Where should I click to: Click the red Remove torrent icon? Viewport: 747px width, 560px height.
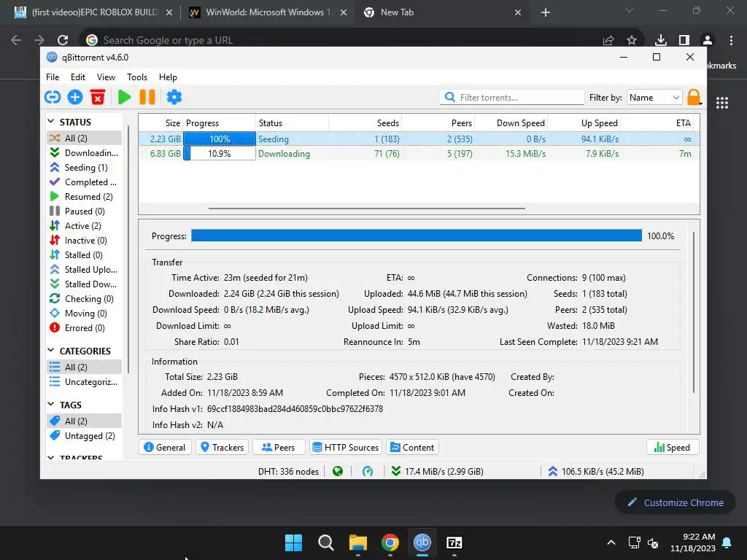[x=98, y=97]
